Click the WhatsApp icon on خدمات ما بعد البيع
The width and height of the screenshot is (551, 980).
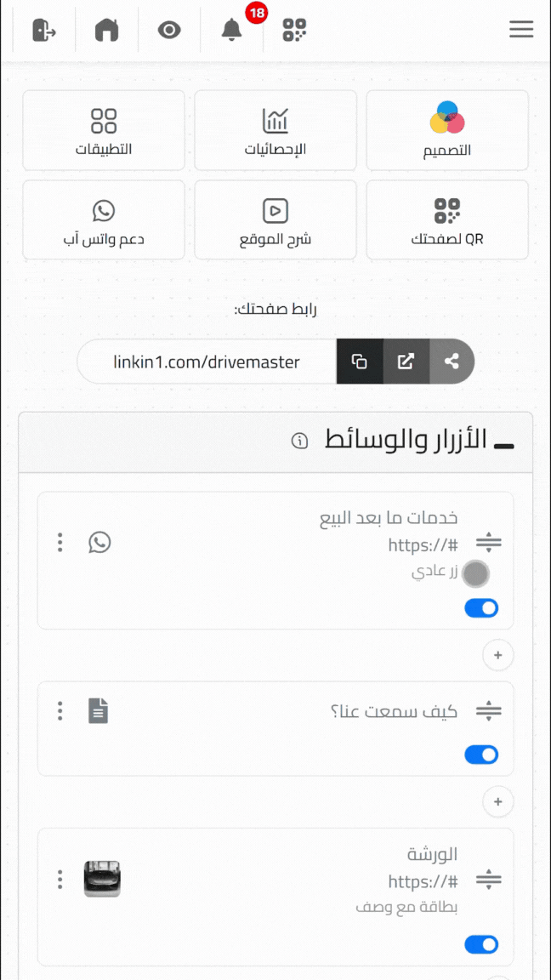pos(99,542)
